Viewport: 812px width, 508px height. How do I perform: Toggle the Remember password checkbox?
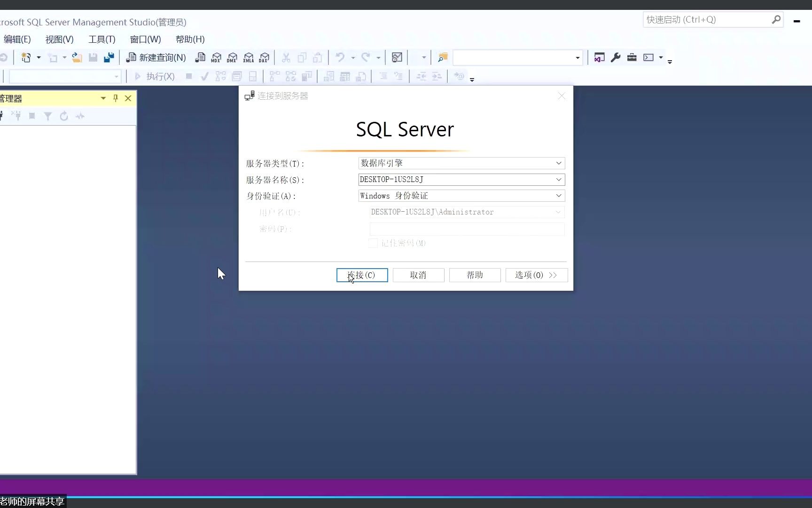(373, 243)
